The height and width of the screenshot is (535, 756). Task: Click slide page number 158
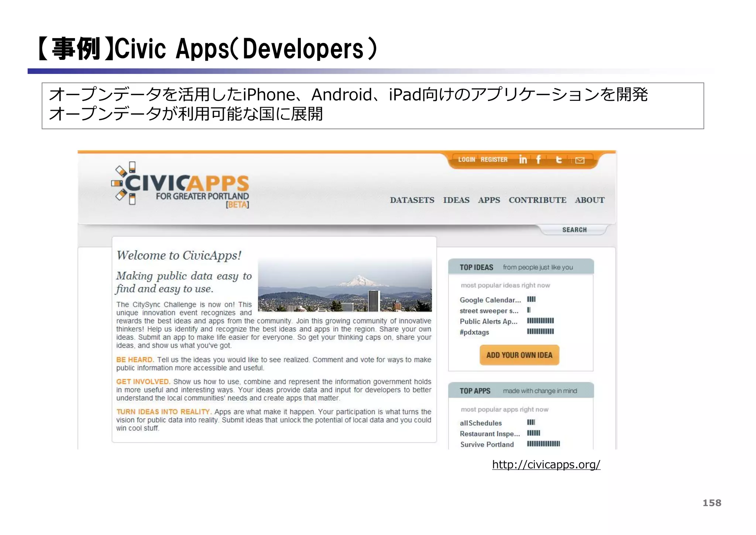click(712, 503)
